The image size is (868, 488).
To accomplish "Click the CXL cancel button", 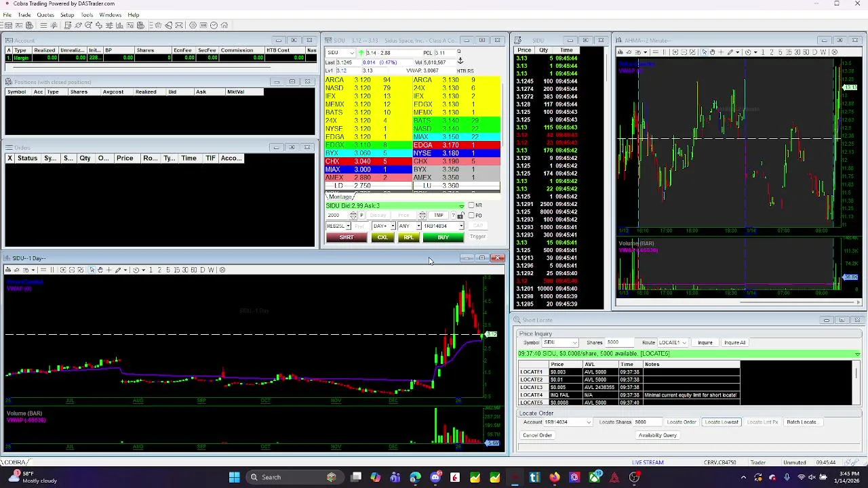I will pos(382,237).
